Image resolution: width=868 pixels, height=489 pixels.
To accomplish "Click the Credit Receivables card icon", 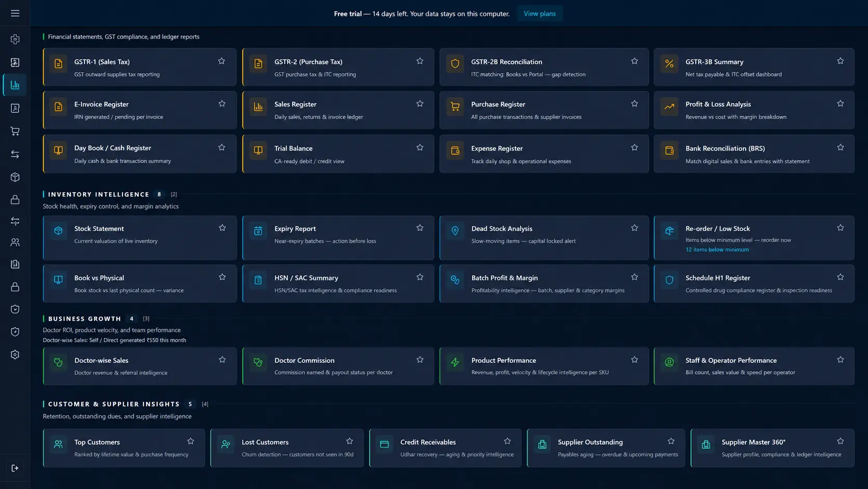I will click(x=384, y=444).
